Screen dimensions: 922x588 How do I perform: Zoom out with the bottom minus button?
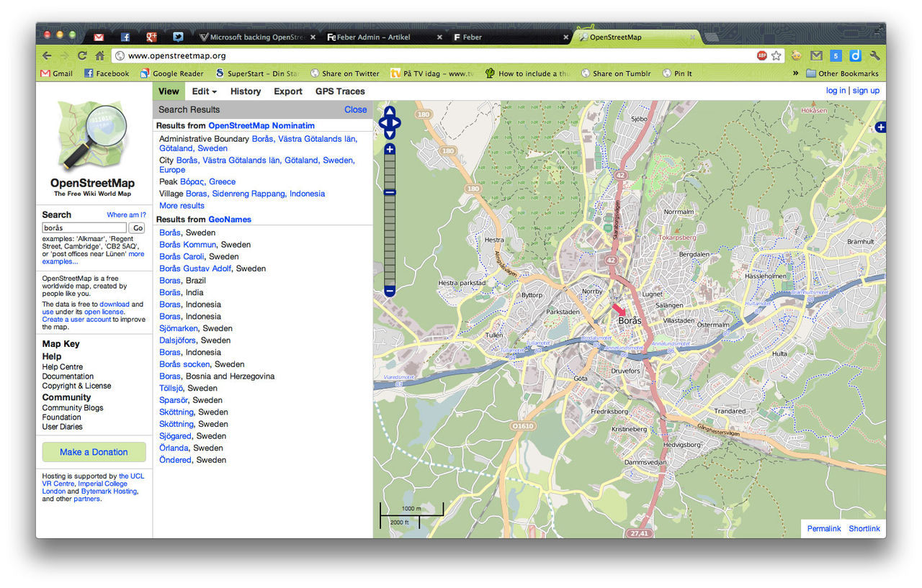tap(390, 291)
